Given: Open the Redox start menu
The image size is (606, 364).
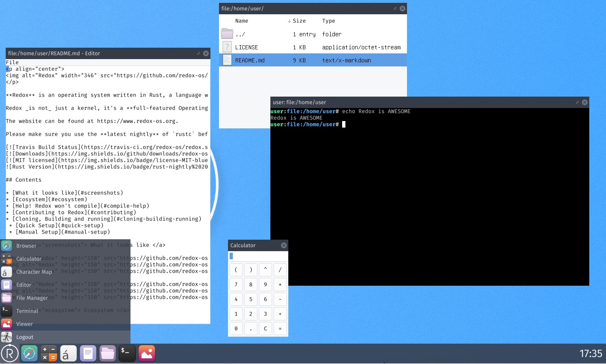Looking at the screenshot, I should coord(10,353).
